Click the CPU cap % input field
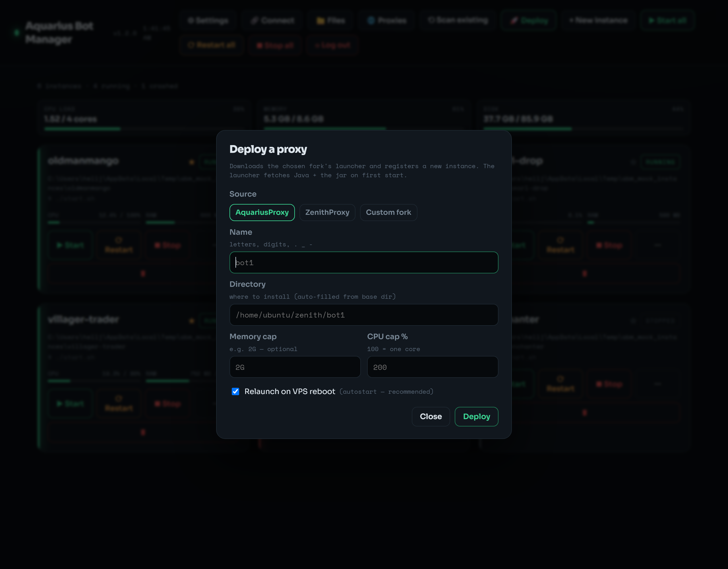 click(x=432, y=367)
